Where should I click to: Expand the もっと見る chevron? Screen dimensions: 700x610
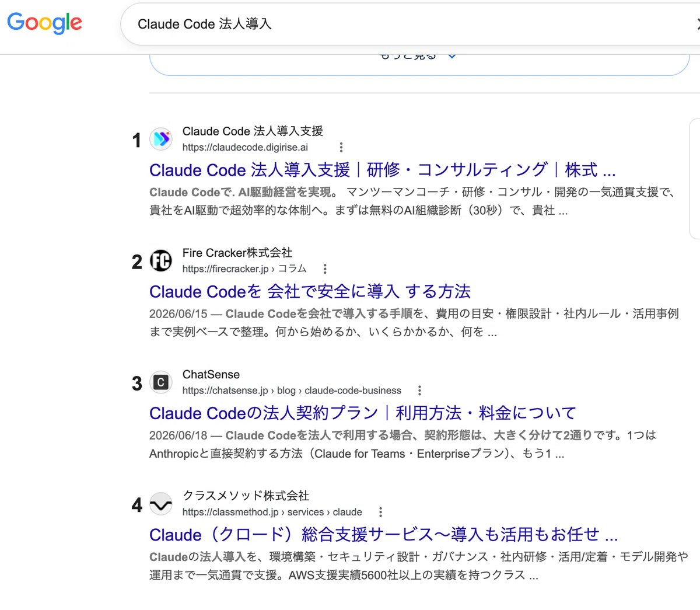click(452, 57)
